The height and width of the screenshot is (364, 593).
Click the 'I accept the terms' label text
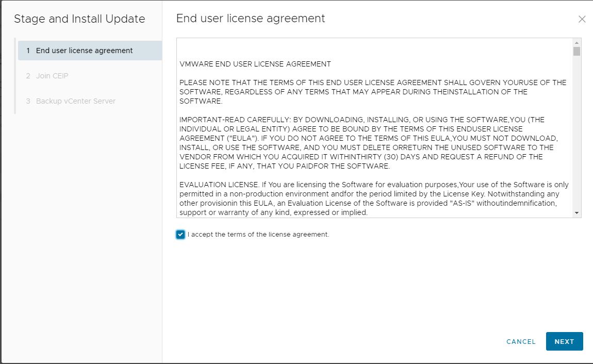[x=258, y=235]
